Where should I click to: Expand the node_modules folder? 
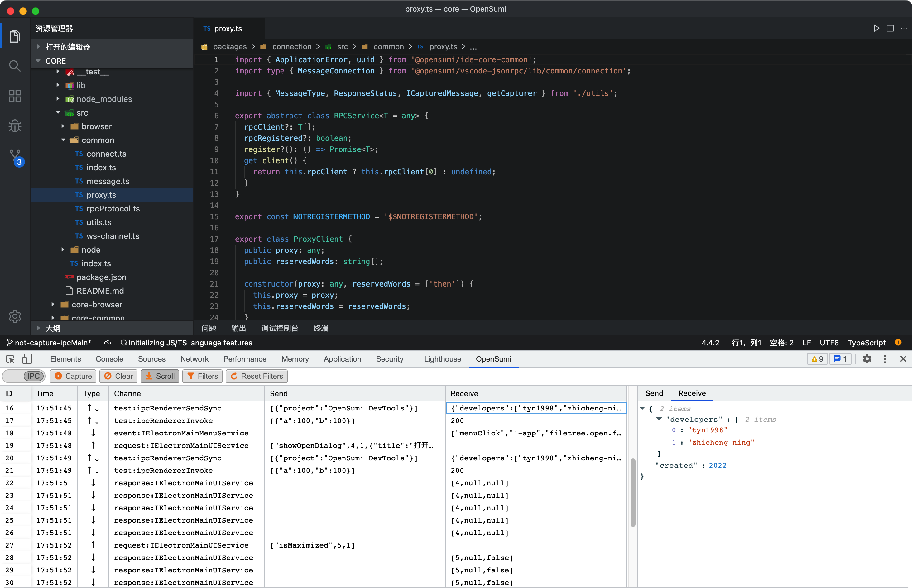click(x=58, y=99)
